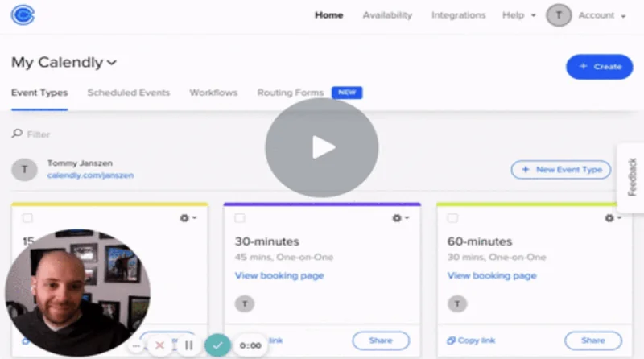Screen dimensions: 644x359
Task: Click the magnifier icon beside Filter
Action: click(17, 134)
